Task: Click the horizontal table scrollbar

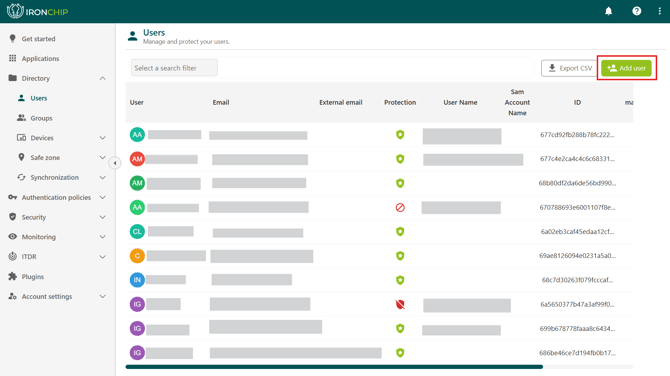Action: (334, 367)
